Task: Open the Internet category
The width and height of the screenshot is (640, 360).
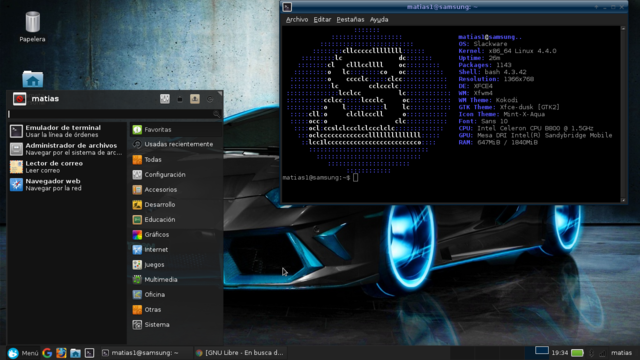Action: pos(176,249)
